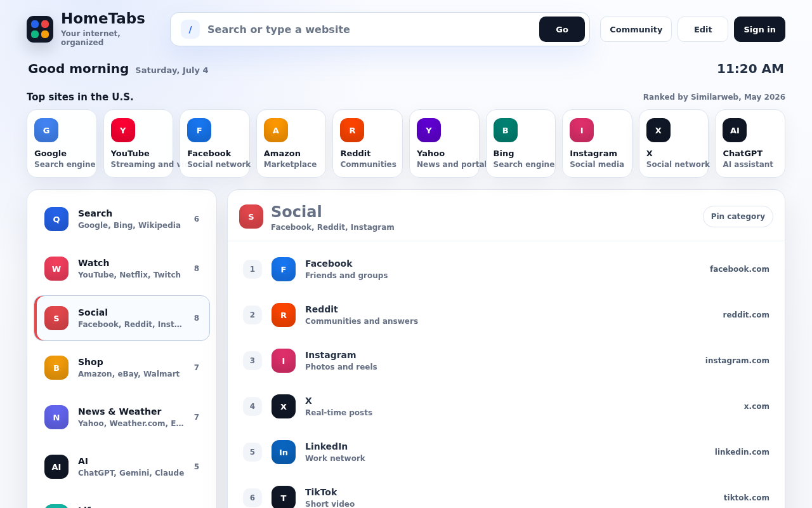Screen dimensions: 812x508
Task: Focus the Search or type a website field
Action: point(370,29)
